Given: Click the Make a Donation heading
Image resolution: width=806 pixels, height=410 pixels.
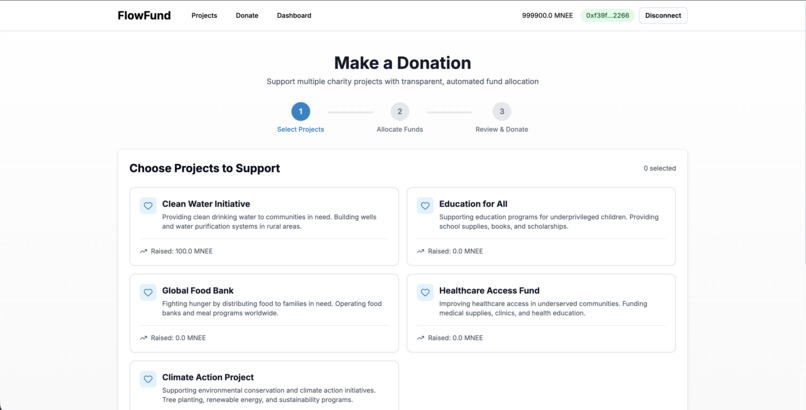Looking at the screenshot, I should (402, 63).
